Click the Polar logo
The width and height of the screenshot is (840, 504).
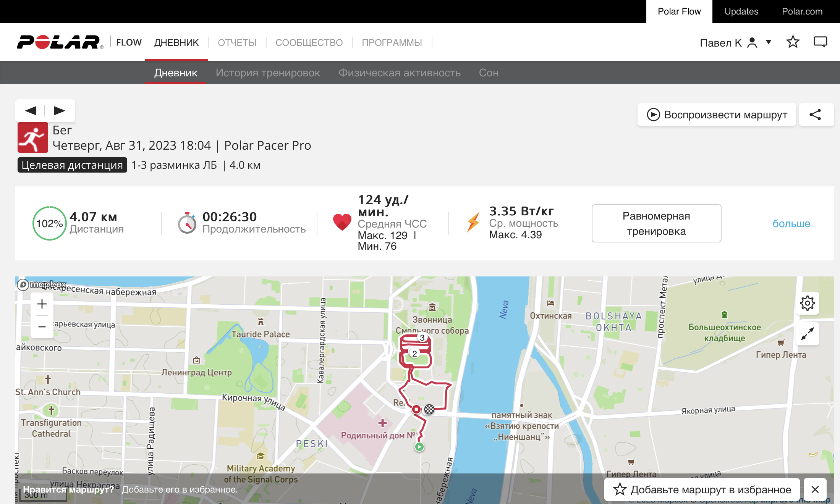coord(60,42)
